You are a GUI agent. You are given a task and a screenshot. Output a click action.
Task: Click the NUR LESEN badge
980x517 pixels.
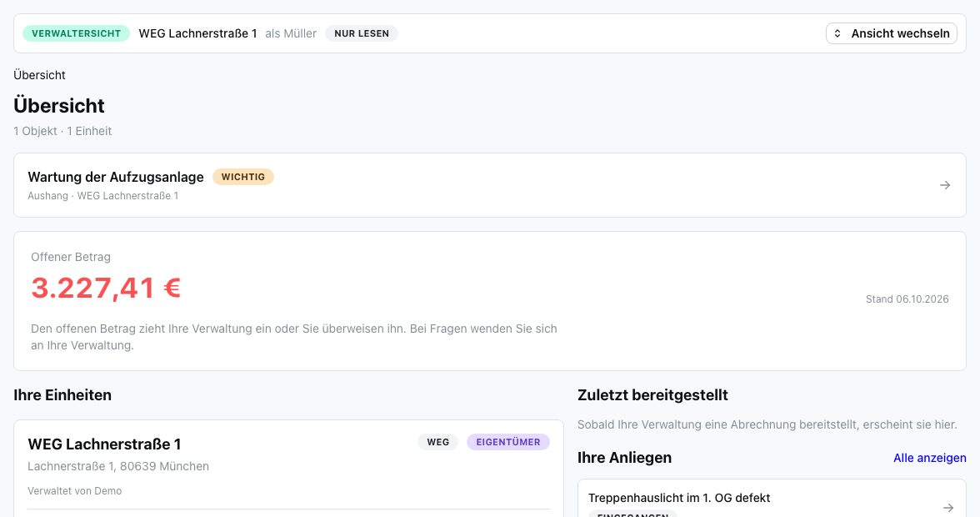pos(362,33)
